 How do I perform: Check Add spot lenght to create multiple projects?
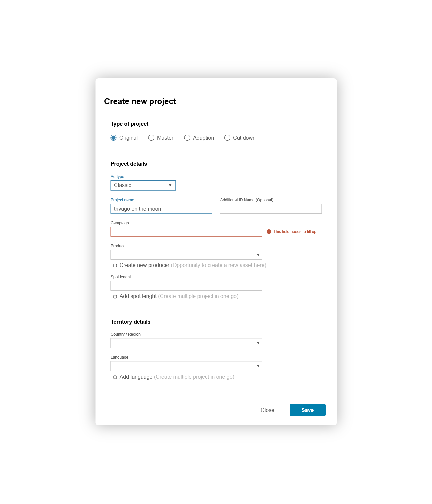tap(115, 297)
